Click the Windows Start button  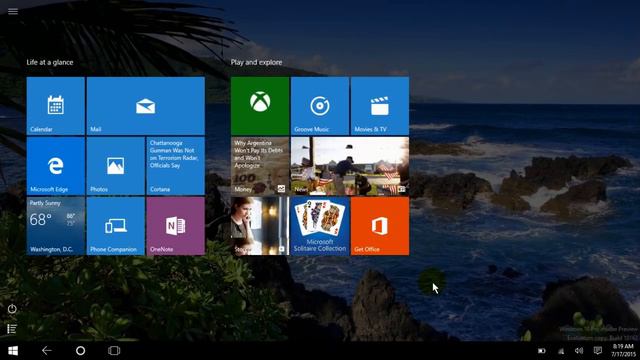coord(13,351)
